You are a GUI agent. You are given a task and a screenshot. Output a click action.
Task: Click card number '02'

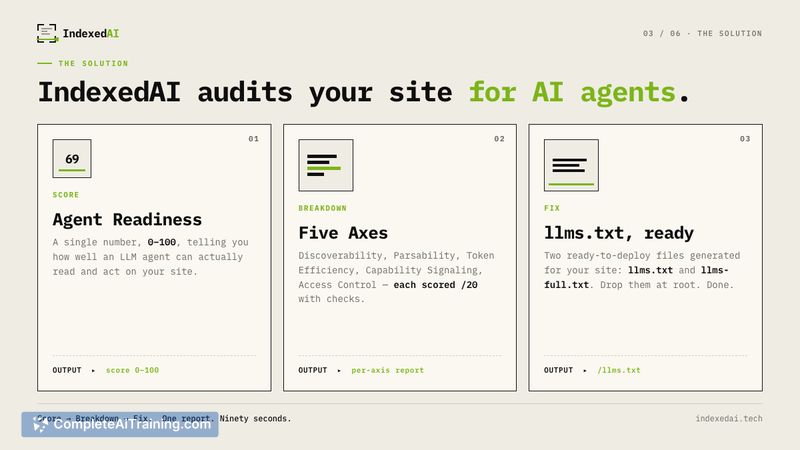(499, 139)
